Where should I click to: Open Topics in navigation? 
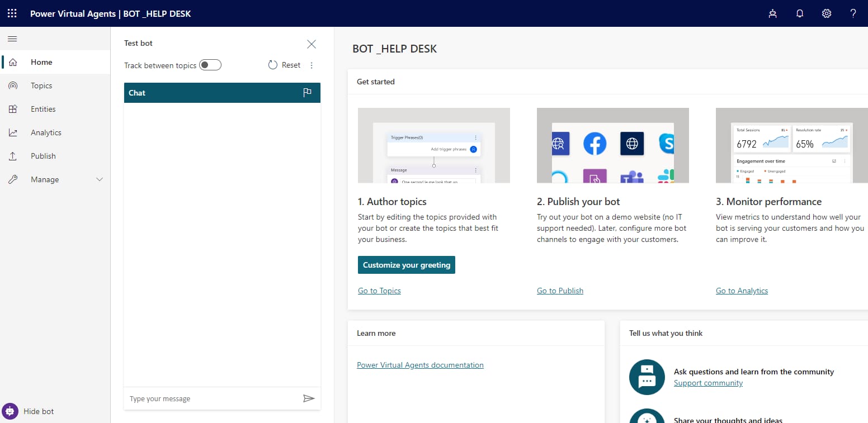(x=55, y=85)
